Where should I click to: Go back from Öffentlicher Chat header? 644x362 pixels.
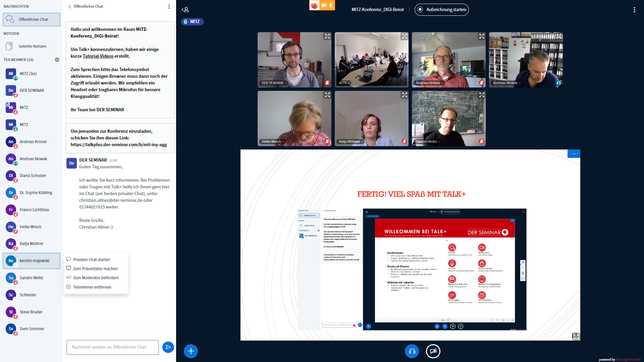[70, 6]
